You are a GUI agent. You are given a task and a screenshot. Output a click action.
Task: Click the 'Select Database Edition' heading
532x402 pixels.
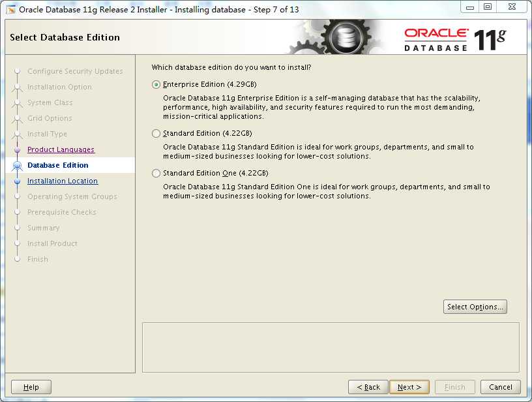[65, 37]
